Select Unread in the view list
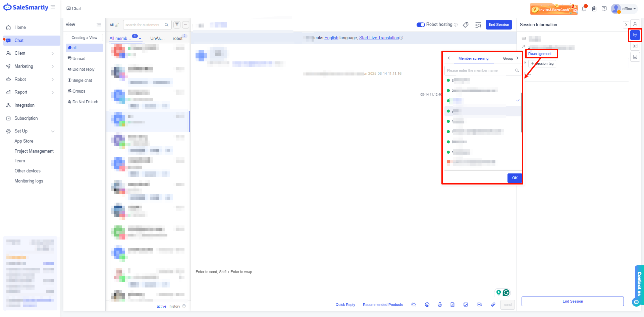This screenshot has height=317, width=644. tap(79, 59)
